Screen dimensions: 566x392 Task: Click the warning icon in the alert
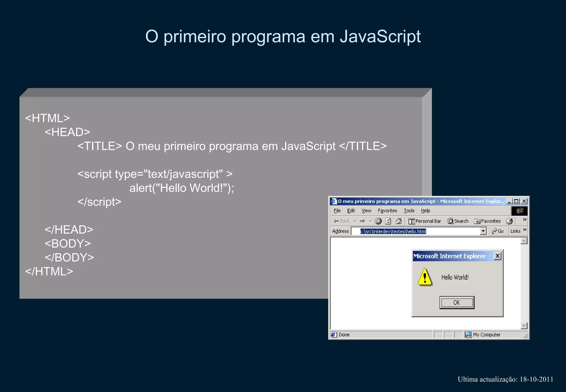pos(425,277)
